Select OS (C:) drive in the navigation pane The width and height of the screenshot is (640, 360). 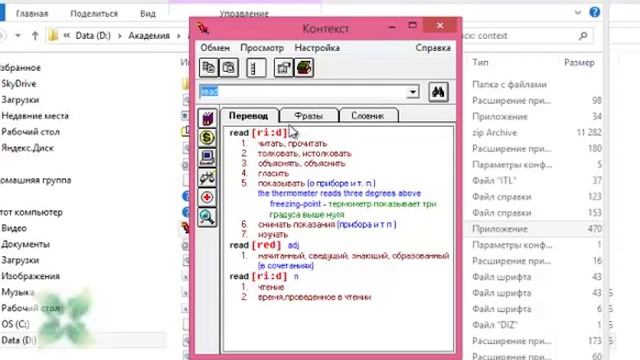tap(15, 324)
